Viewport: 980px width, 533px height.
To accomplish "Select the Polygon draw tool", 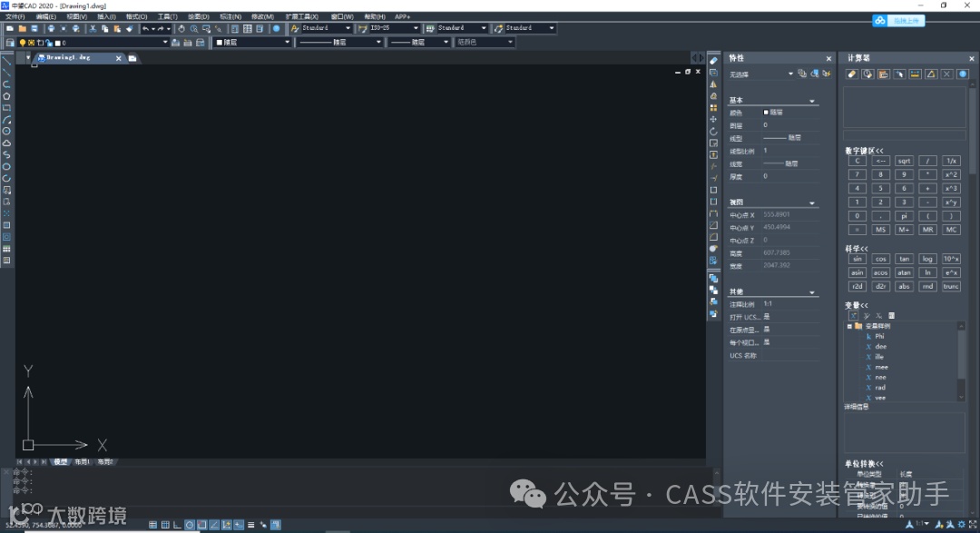I will point(7,96).
